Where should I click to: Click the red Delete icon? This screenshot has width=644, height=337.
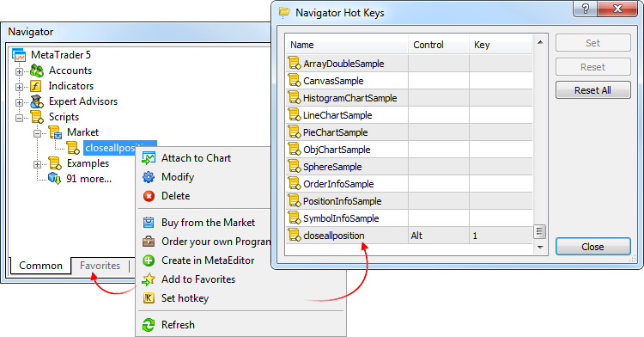pyautogui.click(x=149, y=196)
